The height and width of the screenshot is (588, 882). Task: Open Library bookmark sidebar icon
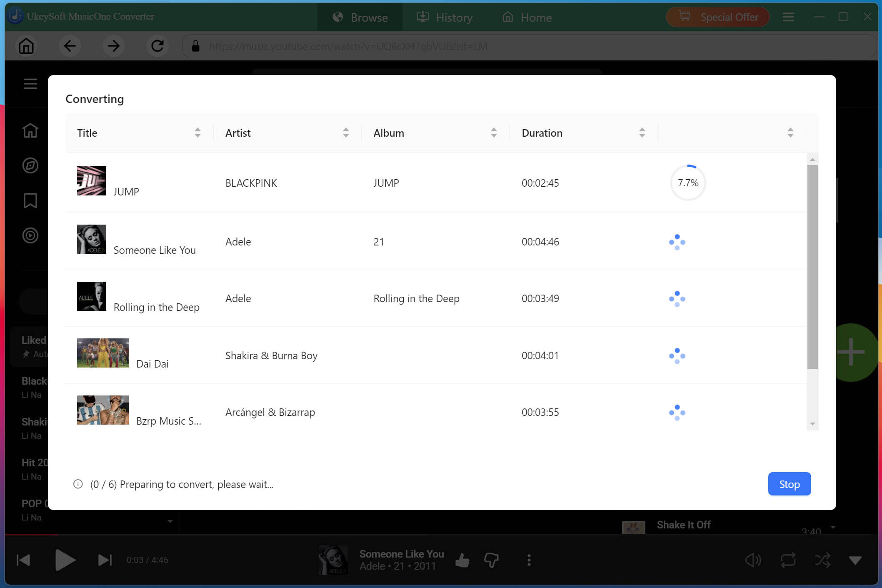(30, 200)
